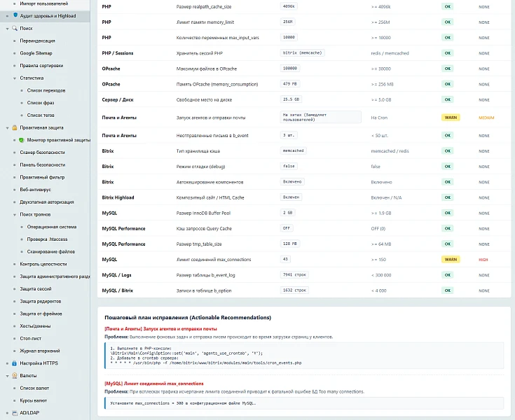
Task: Collapse the Проактивная защита section arrow
Action: pos(7,128)
